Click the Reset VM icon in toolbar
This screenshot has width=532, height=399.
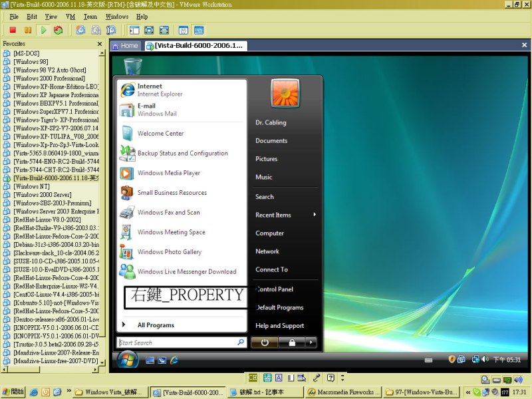click(x=59, y=30)
